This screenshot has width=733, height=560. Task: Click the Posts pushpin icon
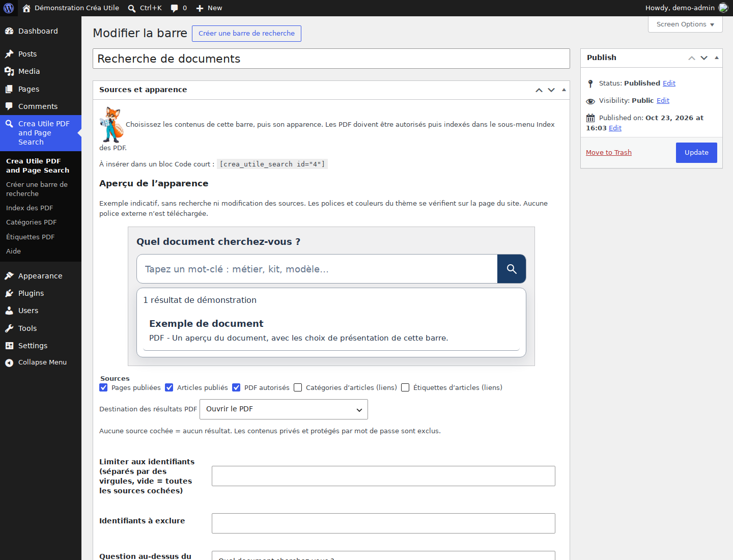click(9, 54)
